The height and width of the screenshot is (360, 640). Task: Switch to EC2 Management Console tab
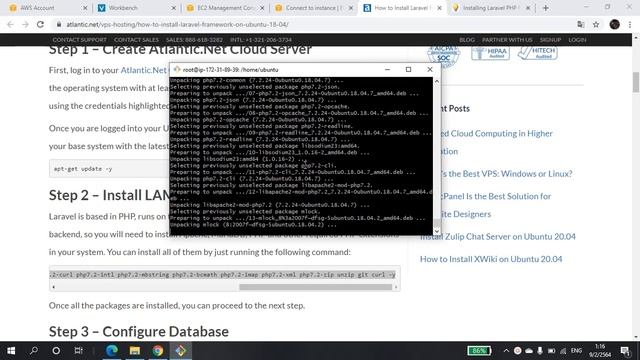[224, 8]
